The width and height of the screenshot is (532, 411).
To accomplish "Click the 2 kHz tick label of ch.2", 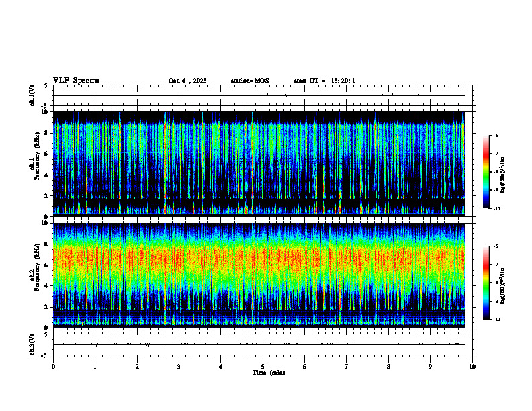I will point(46,307).
